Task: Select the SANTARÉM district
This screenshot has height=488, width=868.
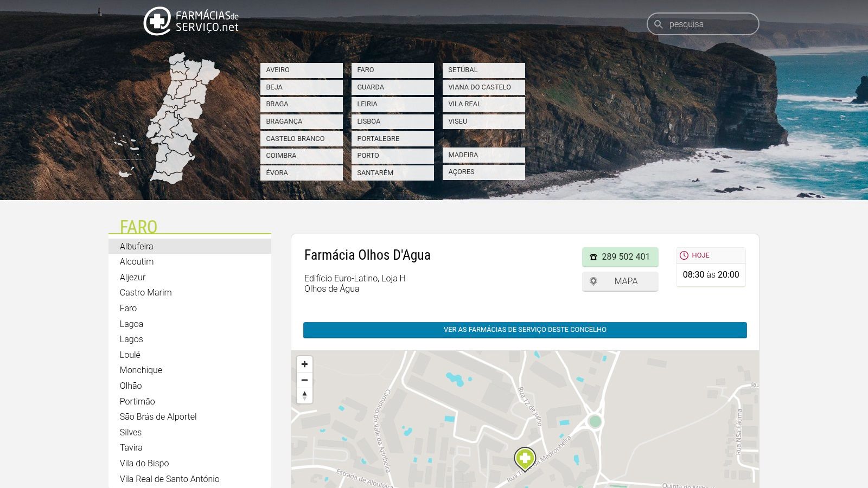Action: point(392,173)
